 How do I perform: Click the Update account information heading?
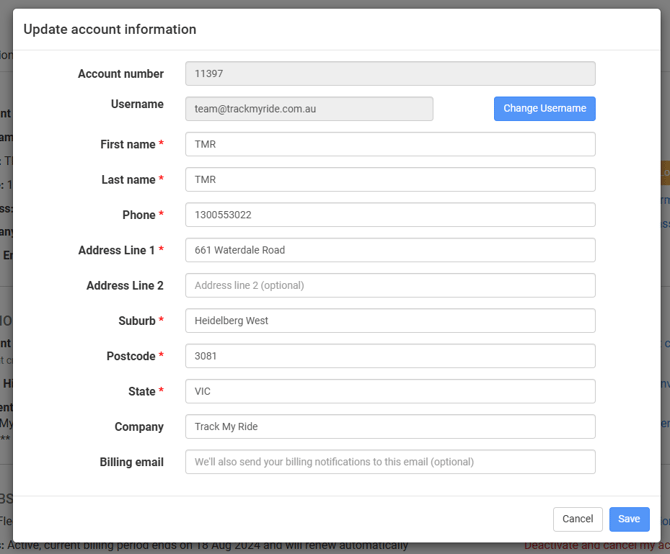click(110, 30)
